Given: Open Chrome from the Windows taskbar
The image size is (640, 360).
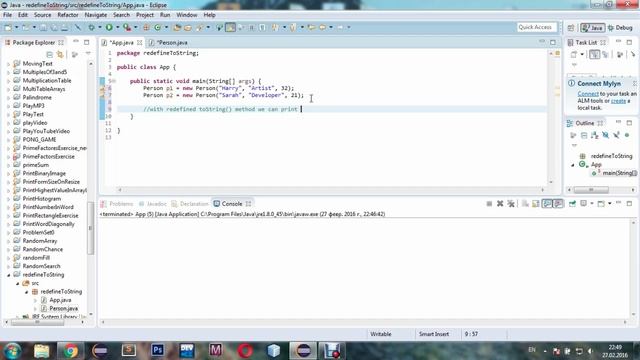Looking at the screenshot, I should pos(71,350).
